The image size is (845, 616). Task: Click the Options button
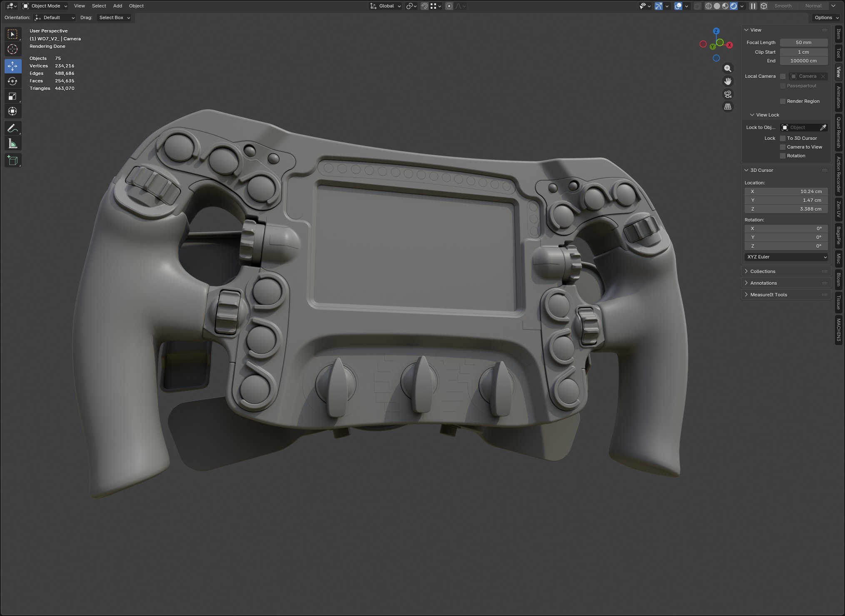(x=826, y=17)
